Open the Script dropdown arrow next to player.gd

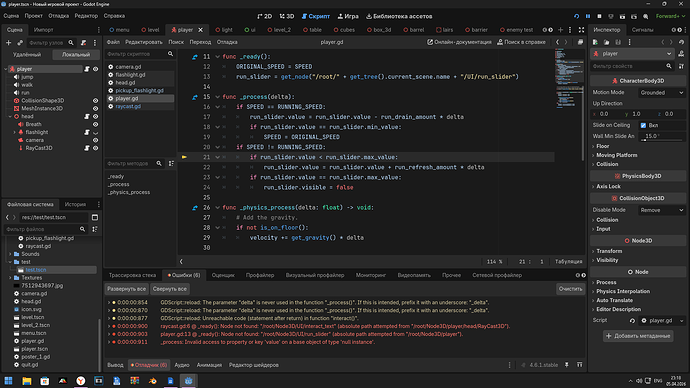coord(682,321)
